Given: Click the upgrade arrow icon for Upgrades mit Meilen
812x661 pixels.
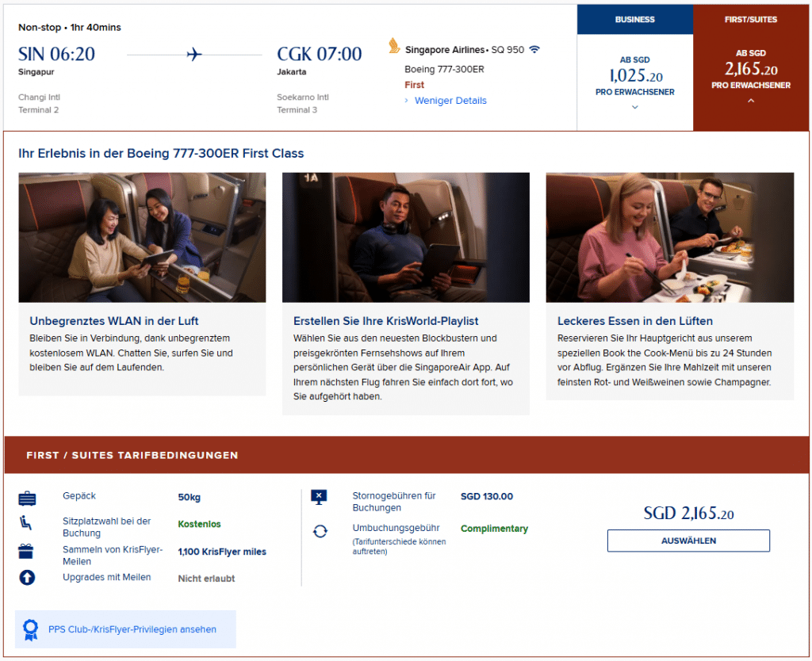Looking at the screenshot, I should pyautogui.click(x=27, y=578).
